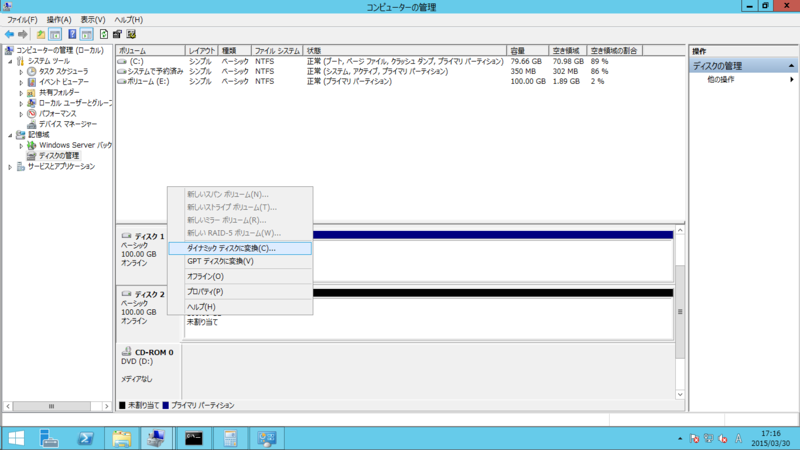The height and width of the screenshot is (450, 800).
Task: Click the Refresh toolbar icon
Action: pos(103,34)
